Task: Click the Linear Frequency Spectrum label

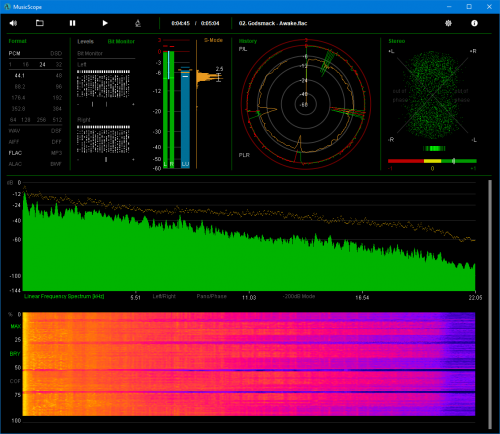Action: 64,296
